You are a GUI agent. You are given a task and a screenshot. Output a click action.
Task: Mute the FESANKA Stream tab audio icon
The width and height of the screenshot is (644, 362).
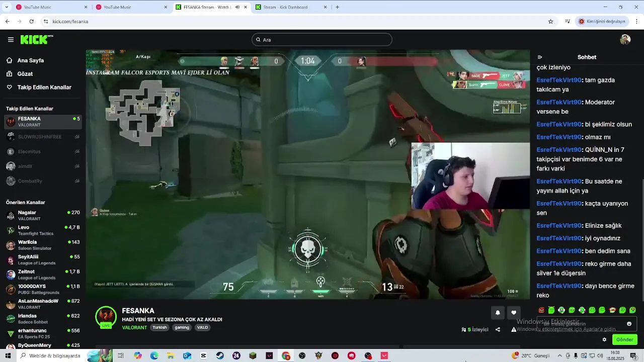[237, 7]
